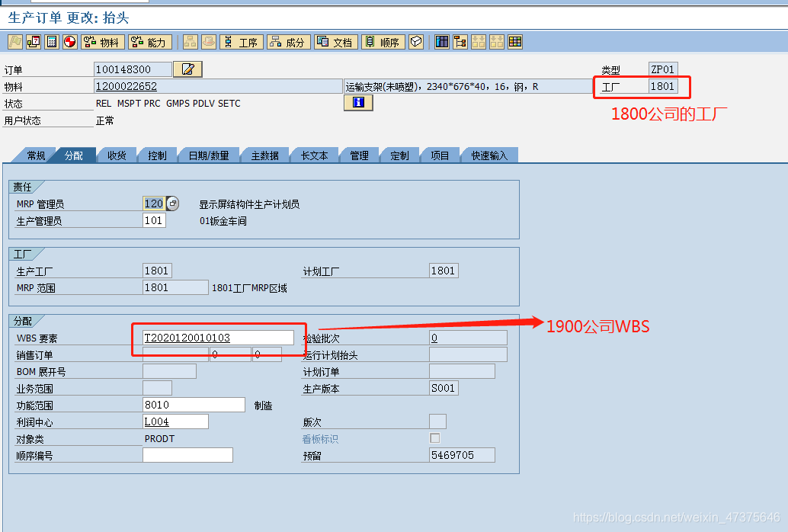Click the 业务范围 field

tap(157, 388)
